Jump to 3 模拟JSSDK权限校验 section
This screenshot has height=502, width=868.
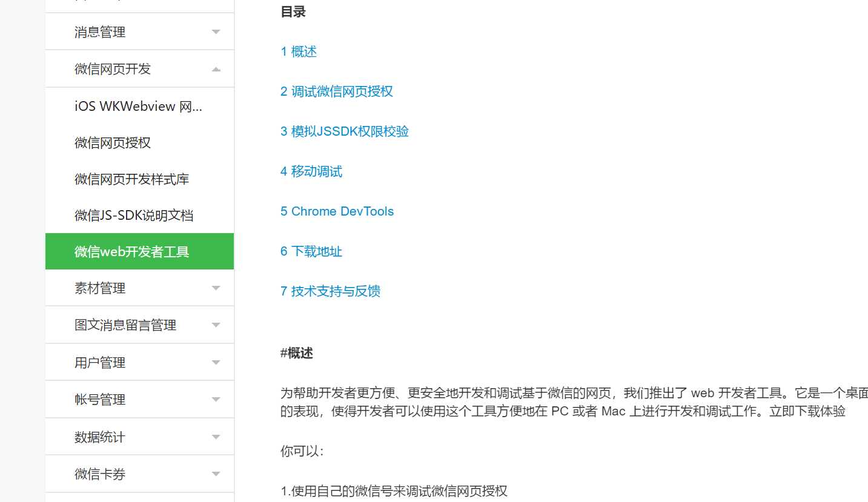pos(345,131)
